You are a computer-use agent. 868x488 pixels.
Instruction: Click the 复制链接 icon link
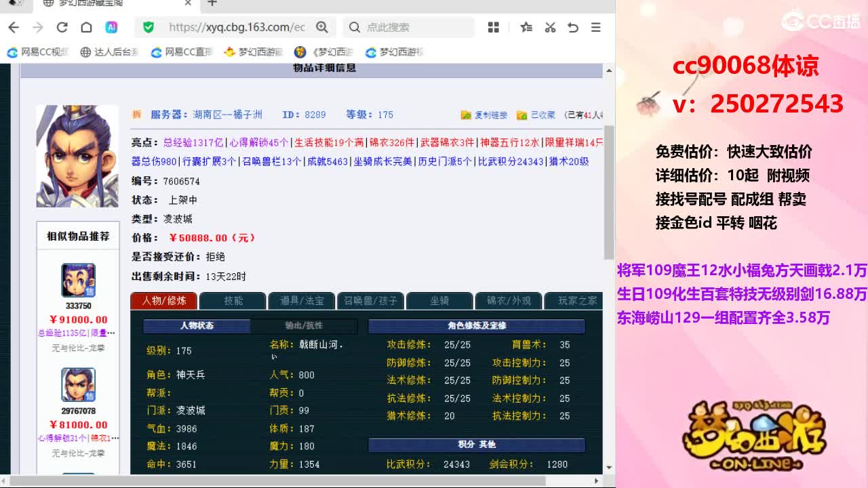484,115
